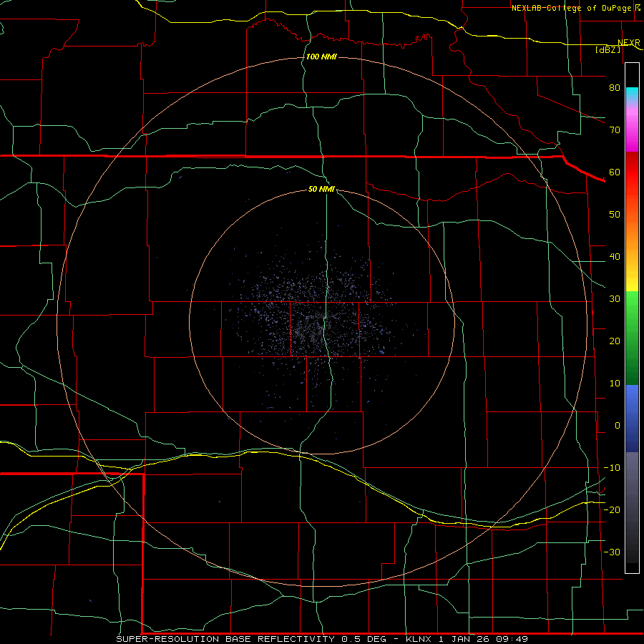The width and height of the screenshot is (644, 644).
Task: Click the NEXR label above color scale
Action: [629, 43]
